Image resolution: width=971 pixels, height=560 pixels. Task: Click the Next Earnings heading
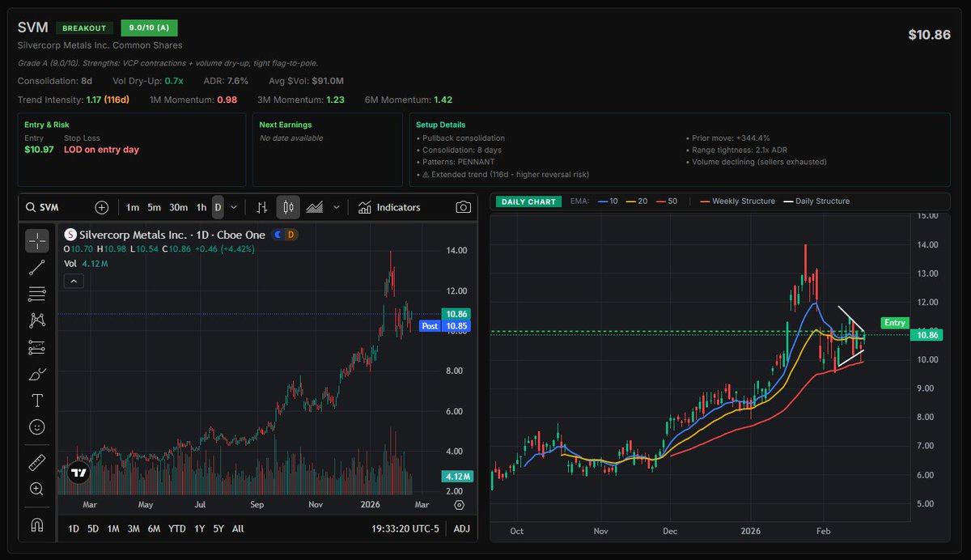[285, 125]
